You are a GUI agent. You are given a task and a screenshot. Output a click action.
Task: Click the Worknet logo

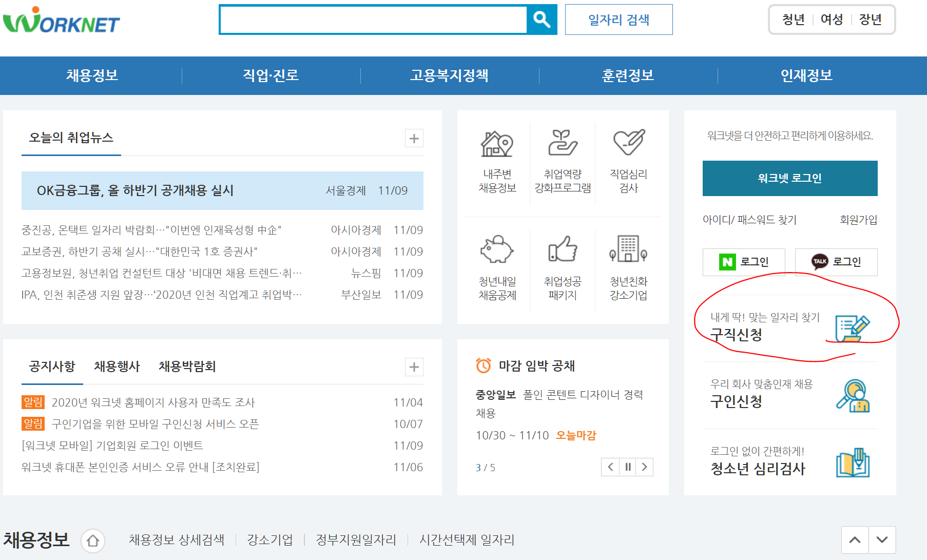(61, 21)
